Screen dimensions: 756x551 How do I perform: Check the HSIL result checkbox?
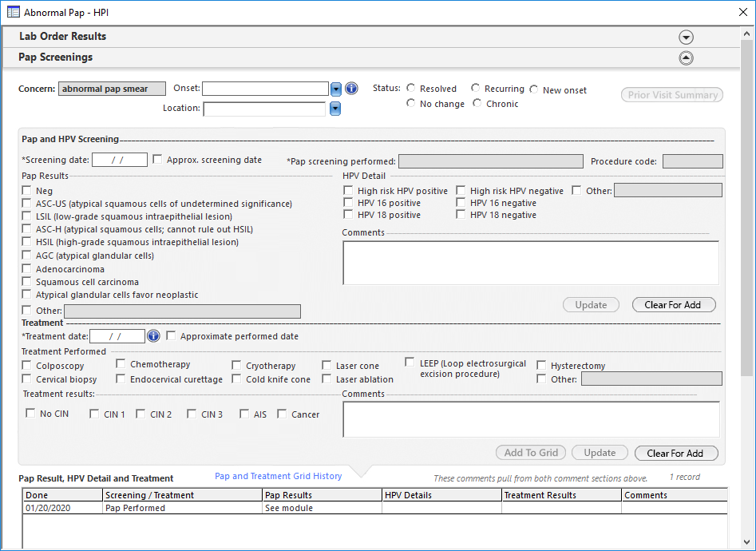pyautogui.click(x=26, y=241)
